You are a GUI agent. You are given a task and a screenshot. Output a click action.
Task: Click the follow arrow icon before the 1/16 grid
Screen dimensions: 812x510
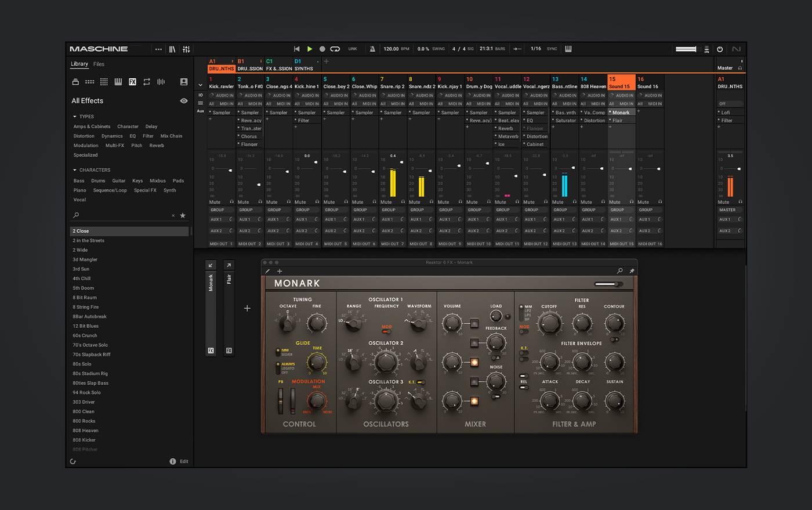[517, 49]
